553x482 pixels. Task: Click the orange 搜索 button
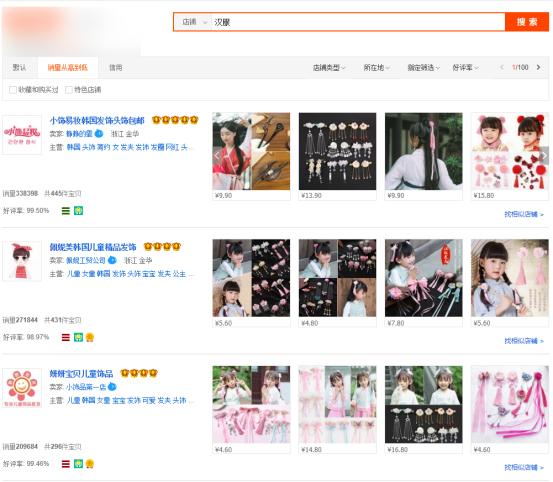pyautogui.click(x=527, y=22)
